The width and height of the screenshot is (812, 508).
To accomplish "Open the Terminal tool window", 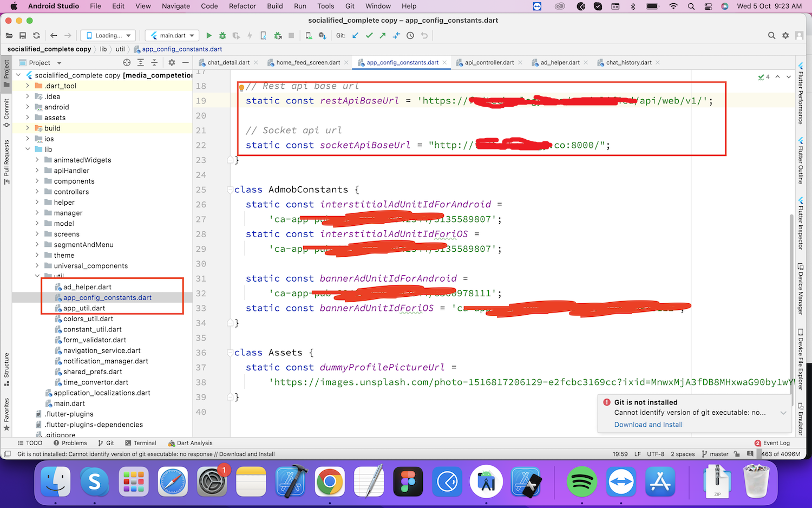I will click(141, 443).
